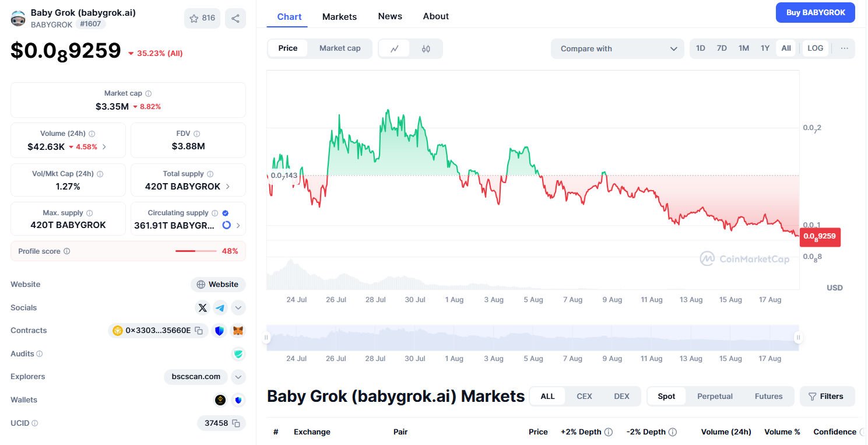Show +2% Depth column info icon
The image size is (868, 445).
coord(609,432)
